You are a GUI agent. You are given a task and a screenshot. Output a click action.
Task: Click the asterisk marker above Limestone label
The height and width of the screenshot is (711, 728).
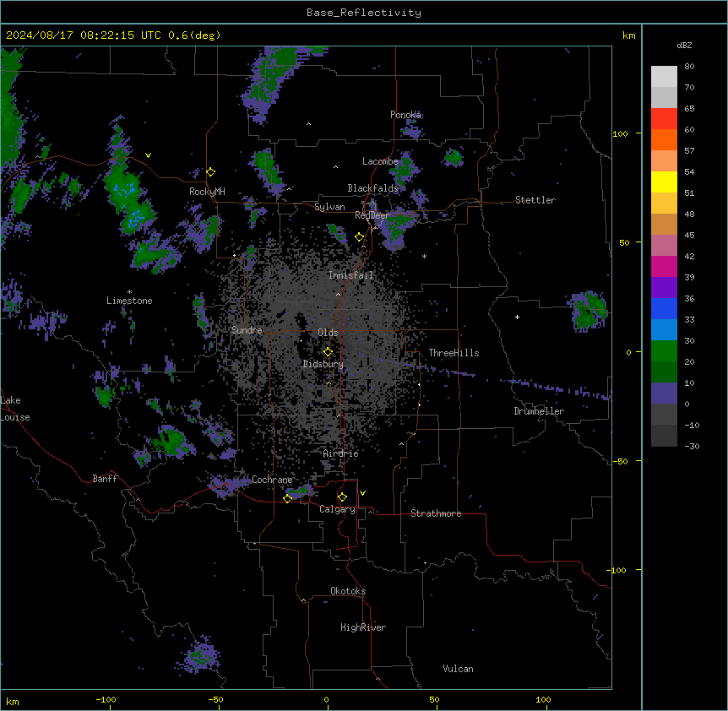129,292
